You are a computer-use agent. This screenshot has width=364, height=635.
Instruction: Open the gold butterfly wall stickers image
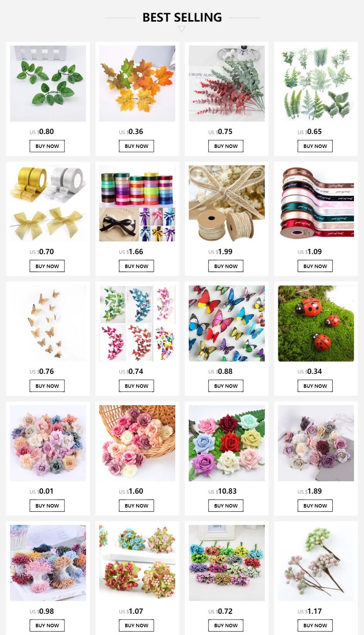[x=48, y=323]
